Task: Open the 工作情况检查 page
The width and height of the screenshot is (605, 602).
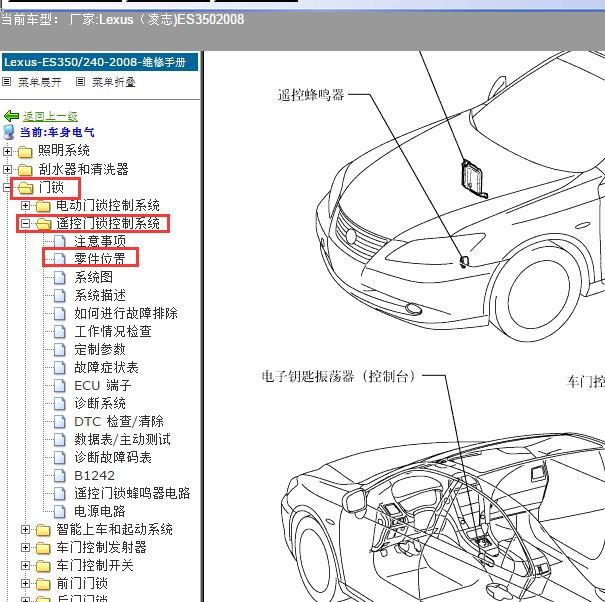Action: point(113,331)
